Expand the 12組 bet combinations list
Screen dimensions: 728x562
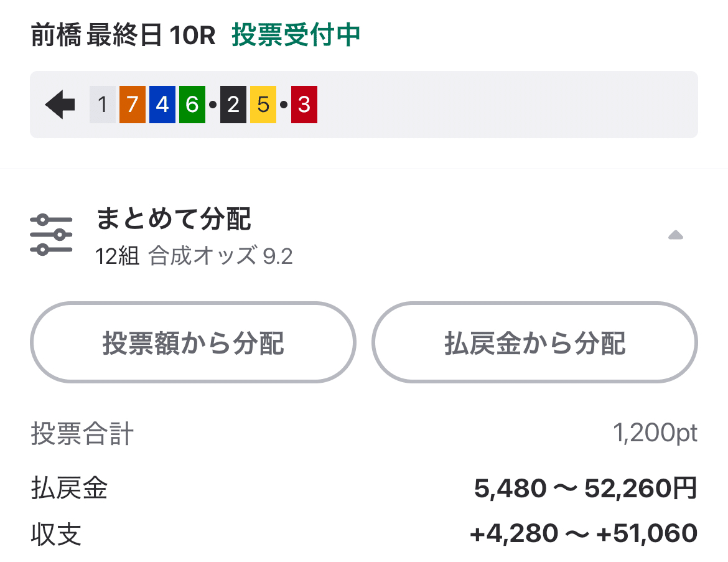point(116,255)
